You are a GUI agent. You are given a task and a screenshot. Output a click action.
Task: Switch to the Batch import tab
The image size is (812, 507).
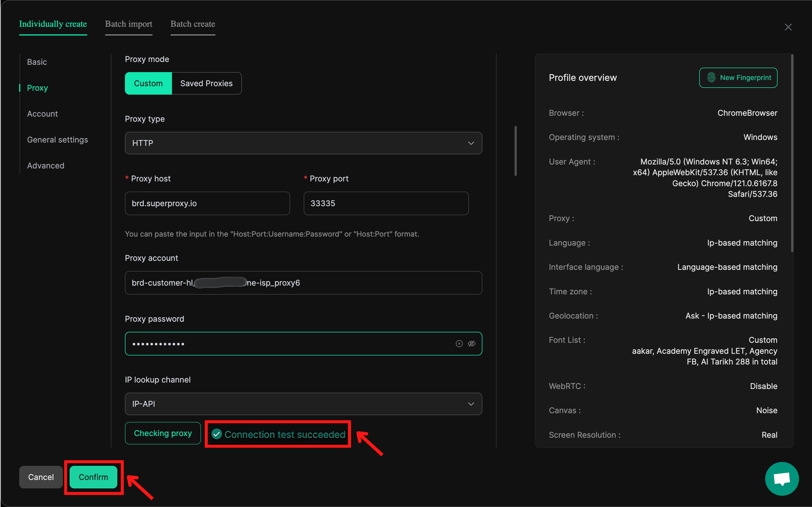129,24
